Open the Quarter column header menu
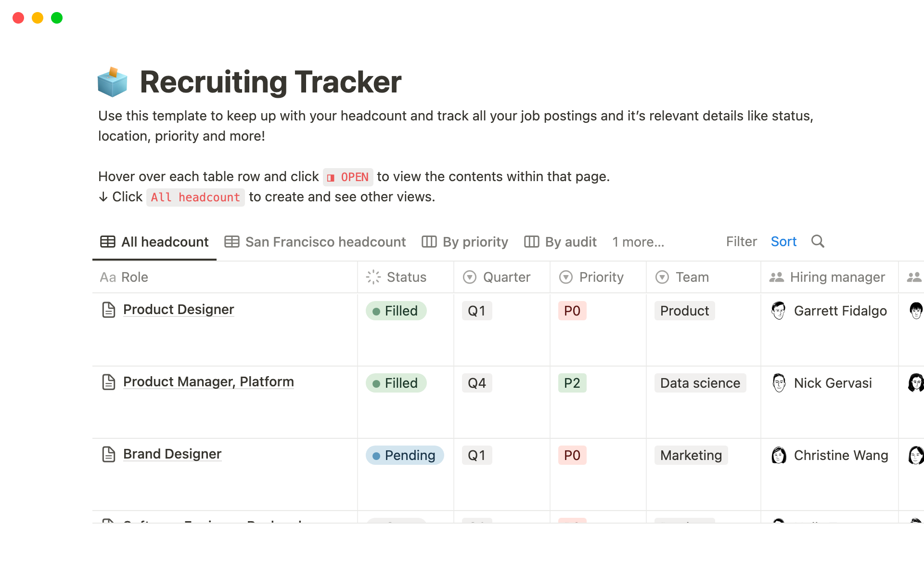The image size is (924, 578). tap(501, 277)
